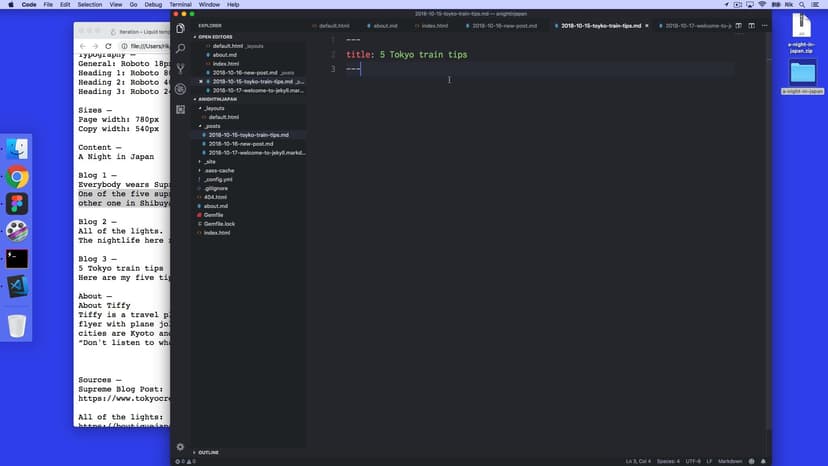Screen dimensions: 828x466
Task: Click the Manage gear icon
Action: [180, 447]
